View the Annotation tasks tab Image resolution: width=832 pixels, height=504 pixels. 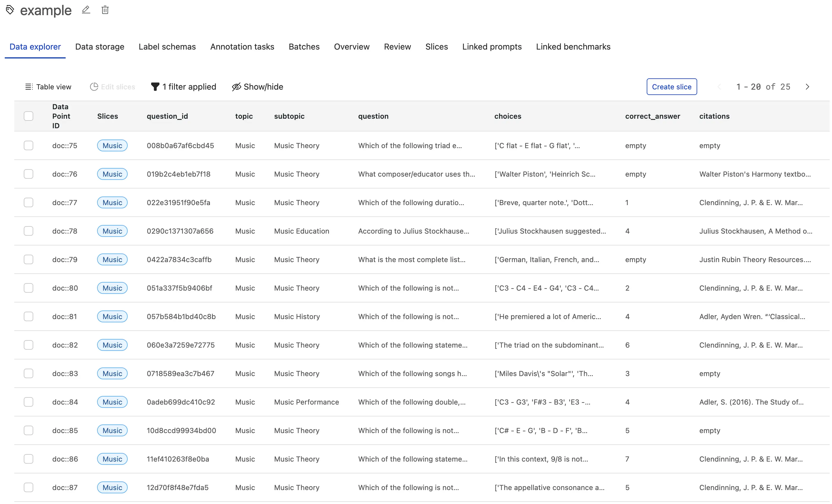tap(242, 47)
